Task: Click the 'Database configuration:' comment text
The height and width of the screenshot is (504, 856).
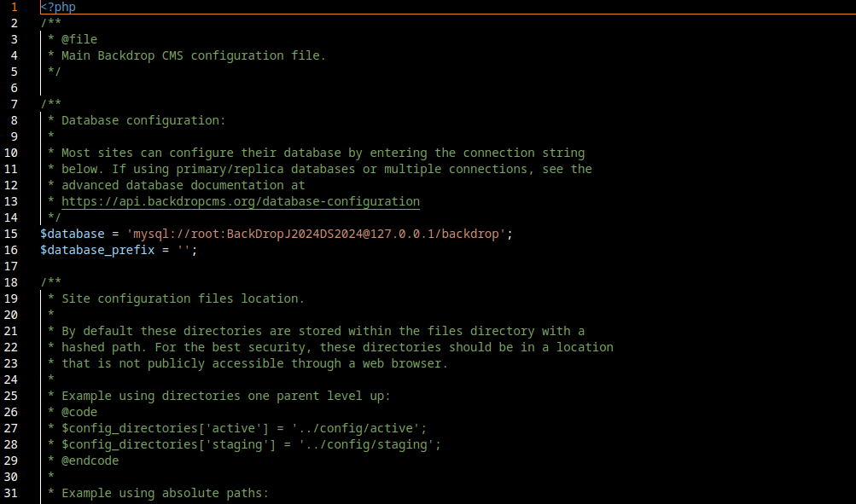Action: tap(143, 120)
